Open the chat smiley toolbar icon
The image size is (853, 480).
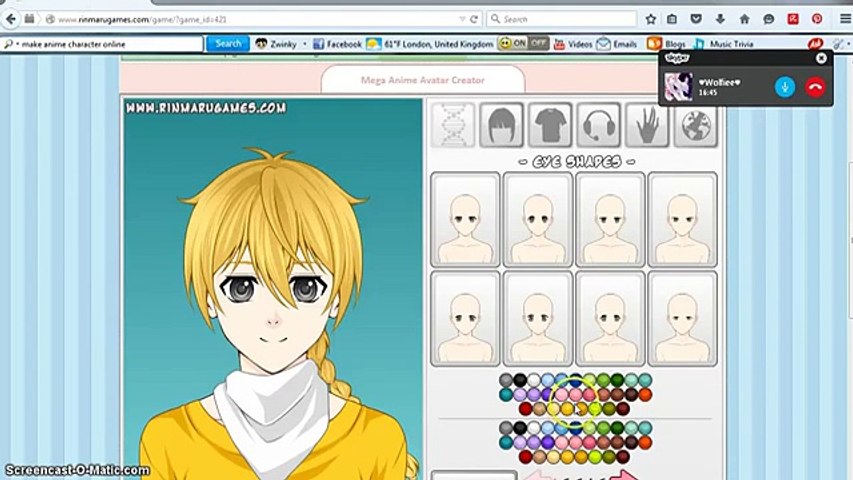click(x=768, y=19)
